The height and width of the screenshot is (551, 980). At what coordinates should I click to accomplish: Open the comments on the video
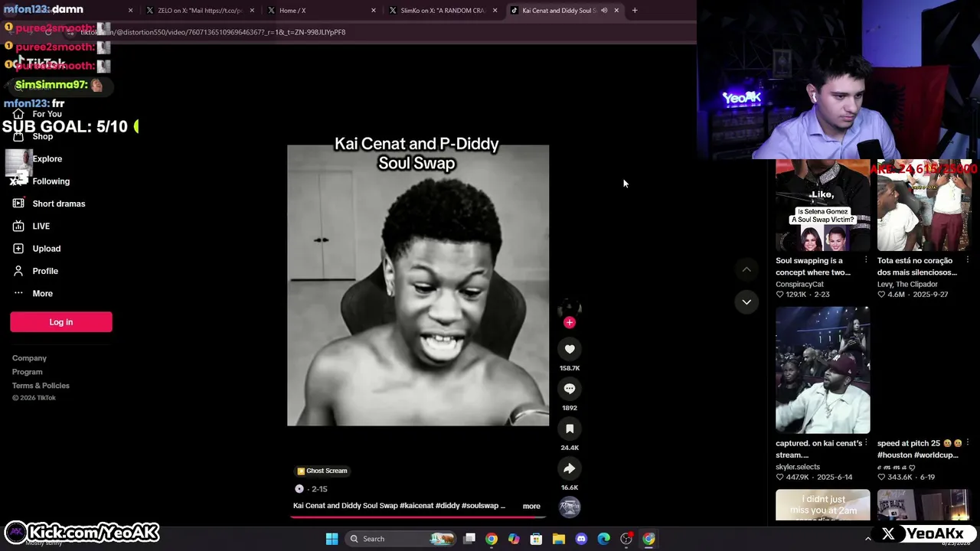click(x=570, y=389)
